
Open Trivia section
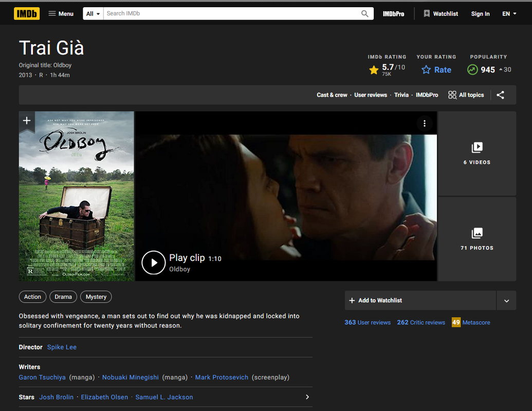[x=401, y=95]
